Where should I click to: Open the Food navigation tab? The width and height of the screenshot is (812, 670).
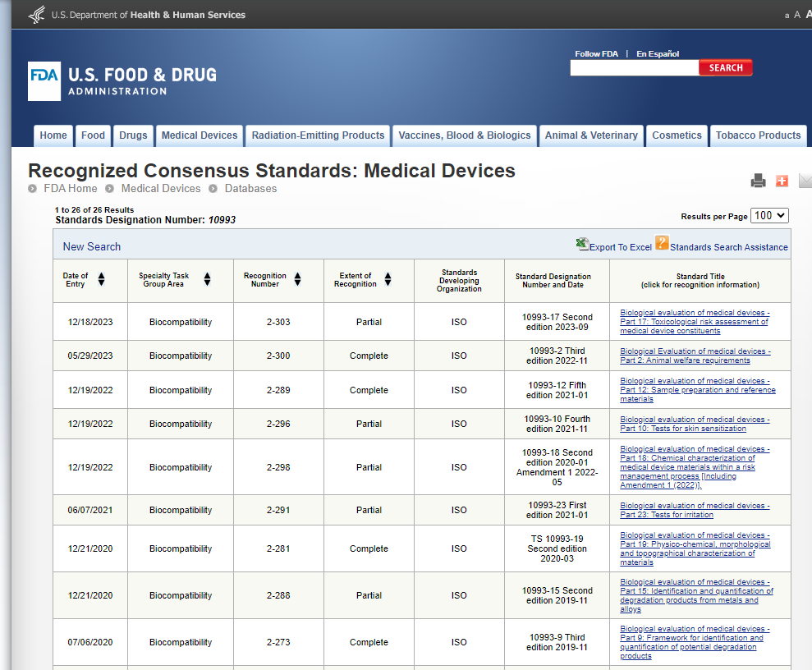click(94, 135)
